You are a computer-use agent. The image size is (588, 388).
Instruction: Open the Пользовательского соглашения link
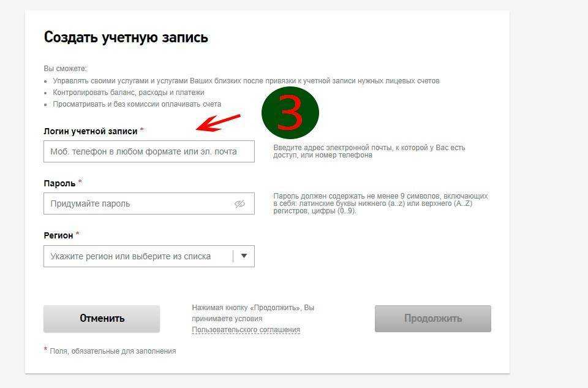coord(246,330)
